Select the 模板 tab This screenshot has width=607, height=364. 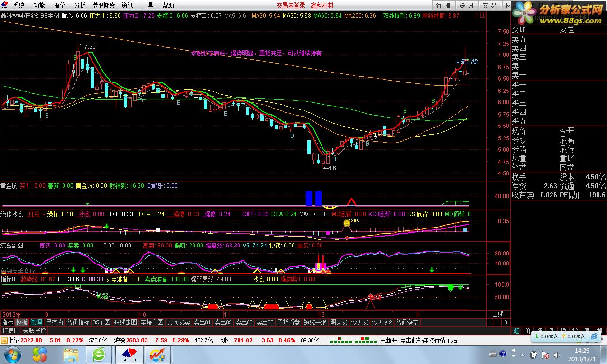click(x=22, y=322)
